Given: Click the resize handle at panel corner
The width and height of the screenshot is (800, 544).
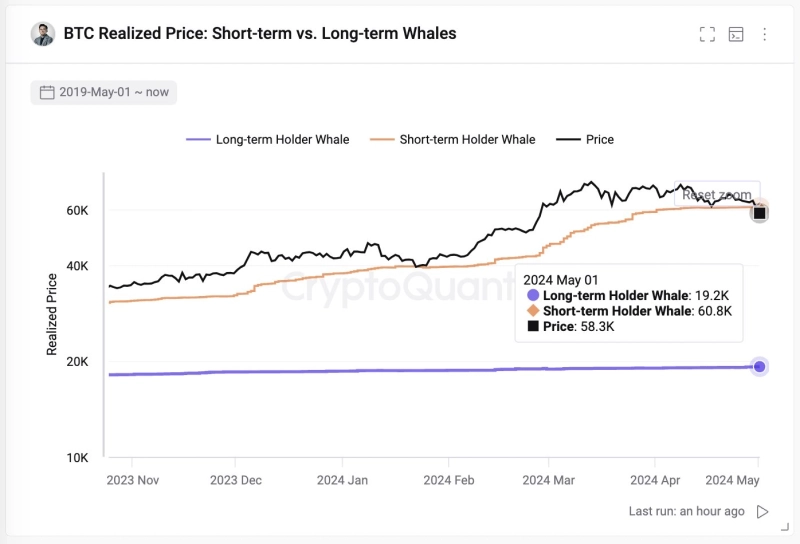Looking at the screenshot, I should click(x=782, y=526).
